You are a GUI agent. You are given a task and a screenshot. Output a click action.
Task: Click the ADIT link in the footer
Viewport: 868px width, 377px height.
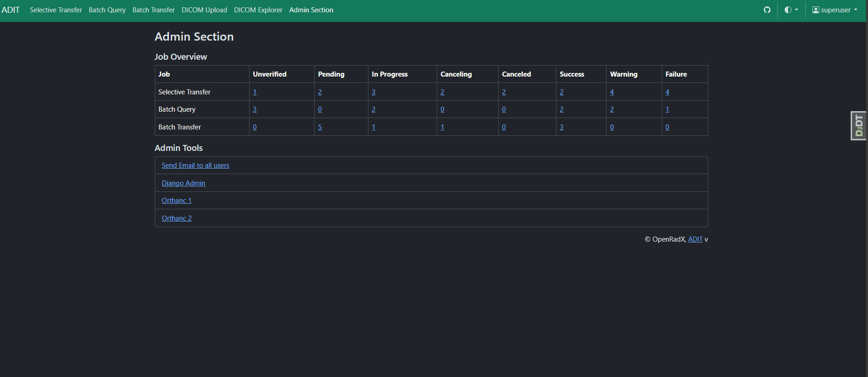[696, 239]
